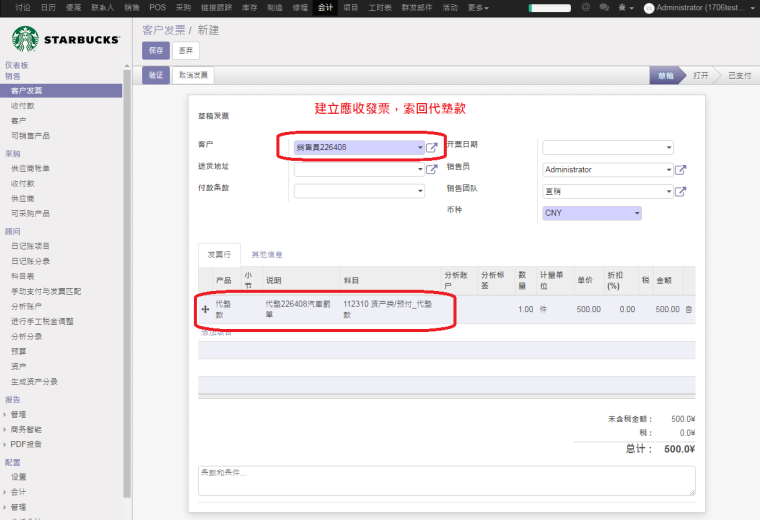
Task: Open the 销售员 dropdown
Action: tap(608, 170)
